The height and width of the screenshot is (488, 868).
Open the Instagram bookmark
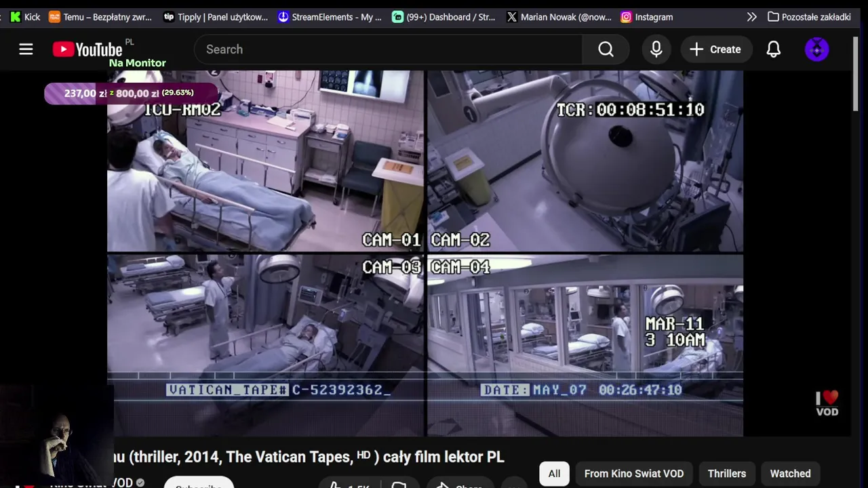[x=647, y=17]
